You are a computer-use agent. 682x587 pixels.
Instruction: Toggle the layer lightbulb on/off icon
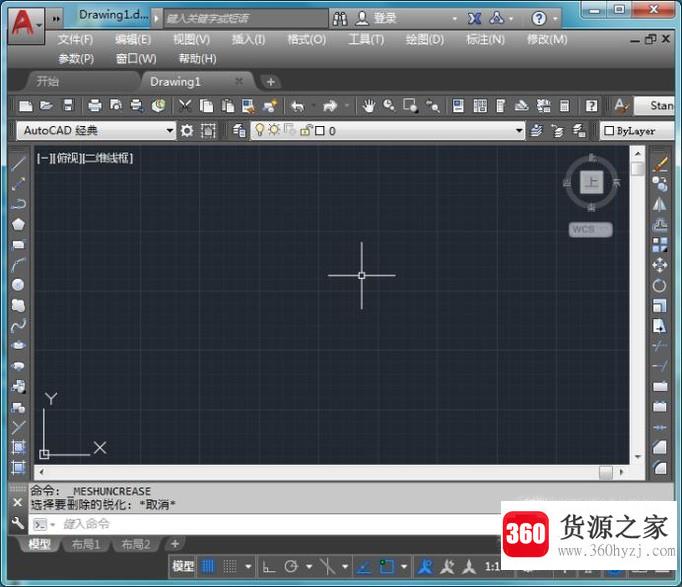(259, 130)
